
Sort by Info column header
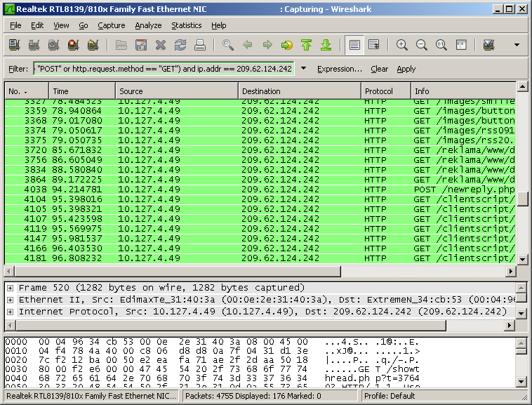[x=463, y=91]
